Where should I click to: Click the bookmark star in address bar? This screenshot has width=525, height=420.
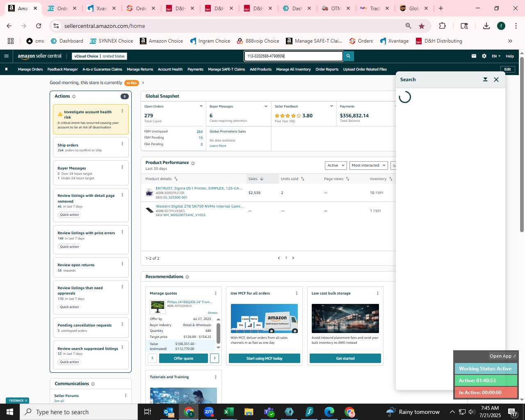[422, 26]
